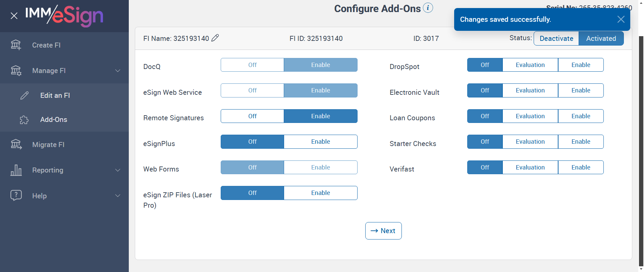The image size is (644, 272).
Task: Expand the Manage FI menu chevron
Action: tap(118, 71)
